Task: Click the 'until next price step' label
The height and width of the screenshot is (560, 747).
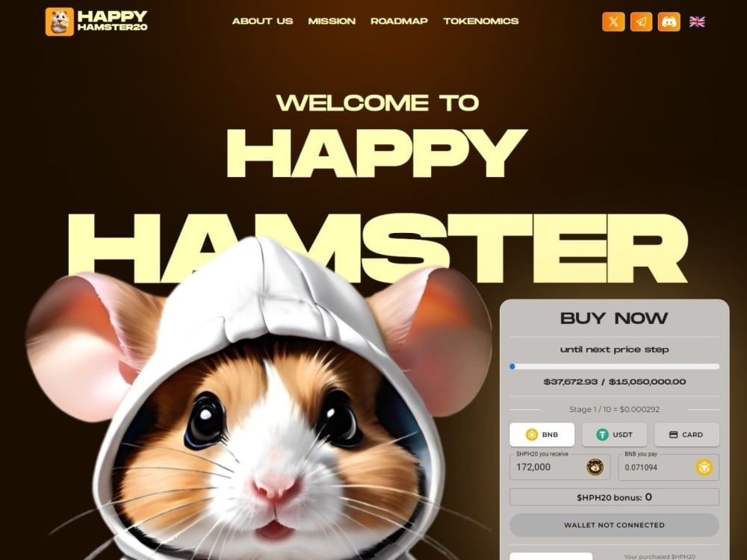Action: 615,349
